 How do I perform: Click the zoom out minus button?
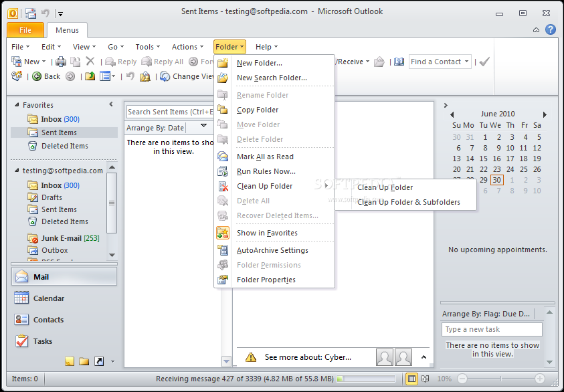click(x=462, y=379)
